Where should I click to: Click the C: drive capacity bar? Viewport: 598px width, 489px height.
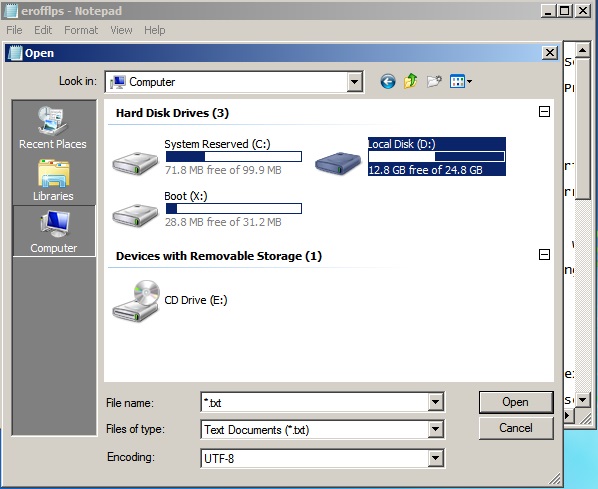234,156
